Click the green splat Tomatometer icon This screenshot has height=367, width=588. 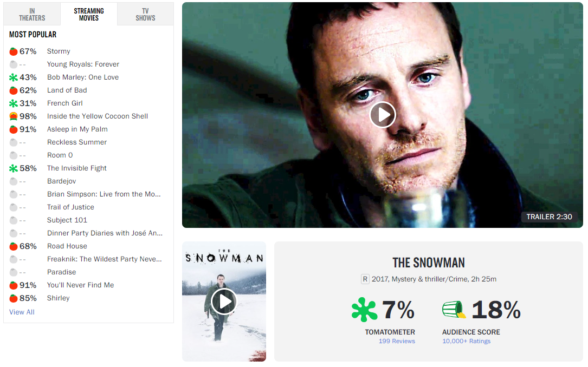(x=364, y=310)
